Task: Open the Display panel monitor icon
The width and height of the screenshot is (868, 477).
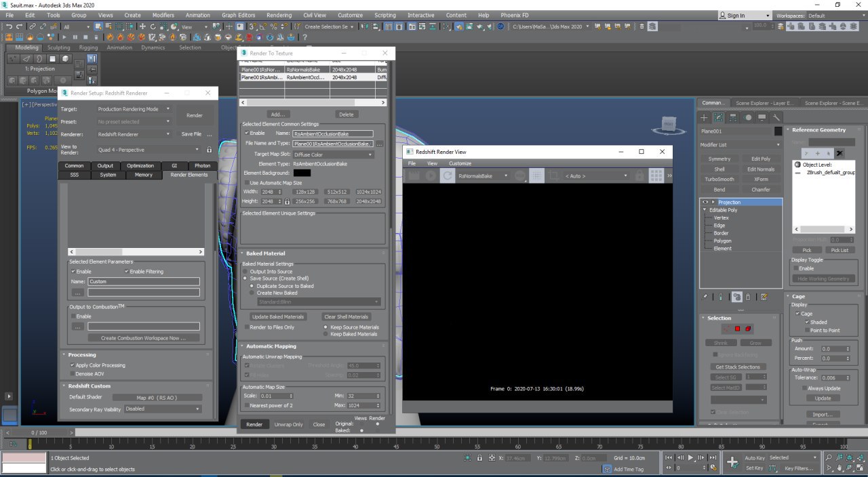Action: pyautogui.click(x=762, y=117)
